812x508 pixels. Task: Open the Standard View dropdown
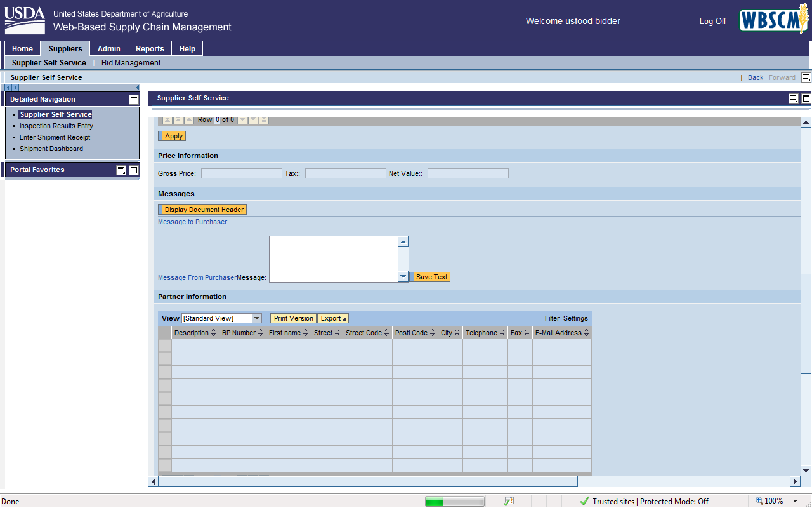click(x=256, y=318)
